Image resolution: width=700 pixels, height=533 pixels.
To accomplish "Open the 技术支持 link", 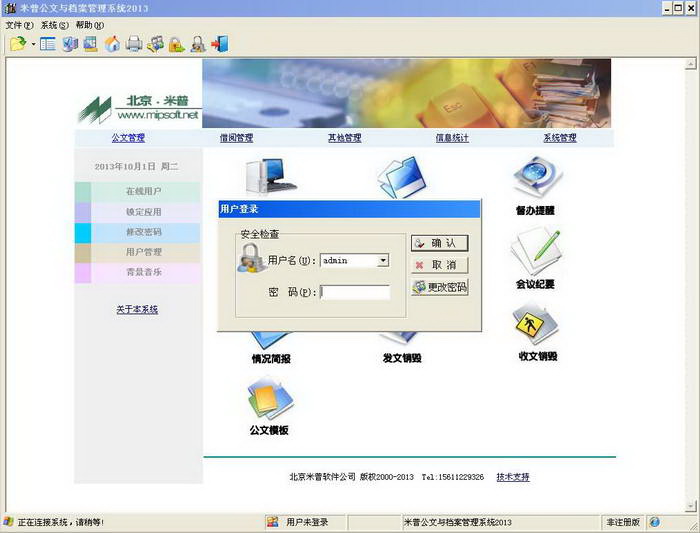I will coord(513,477).
